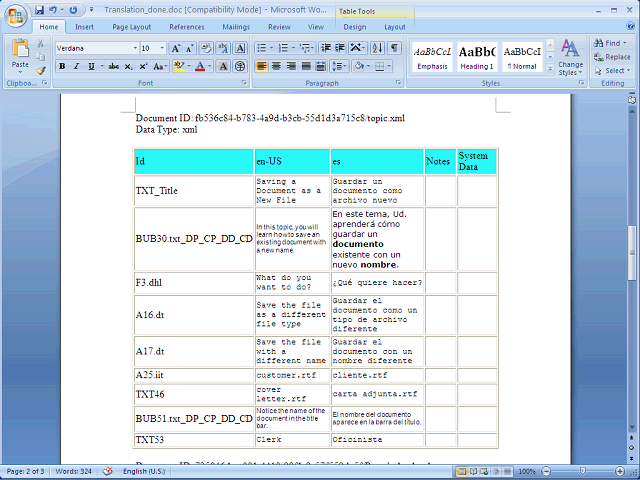
Task: Apply the red font color
Action: tap(200, 66)
